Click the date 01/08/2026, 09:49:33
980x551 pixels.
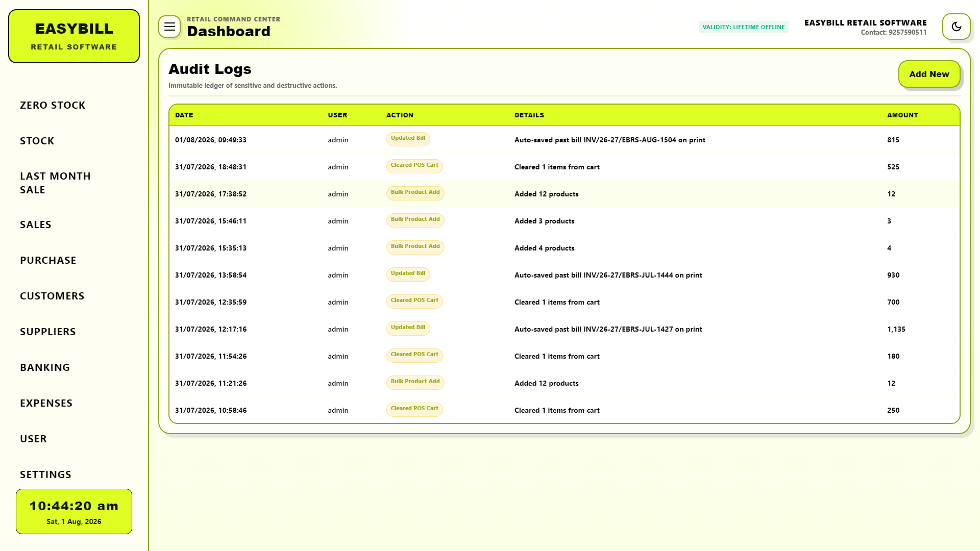pyautogui.click(x=211, y=140)
